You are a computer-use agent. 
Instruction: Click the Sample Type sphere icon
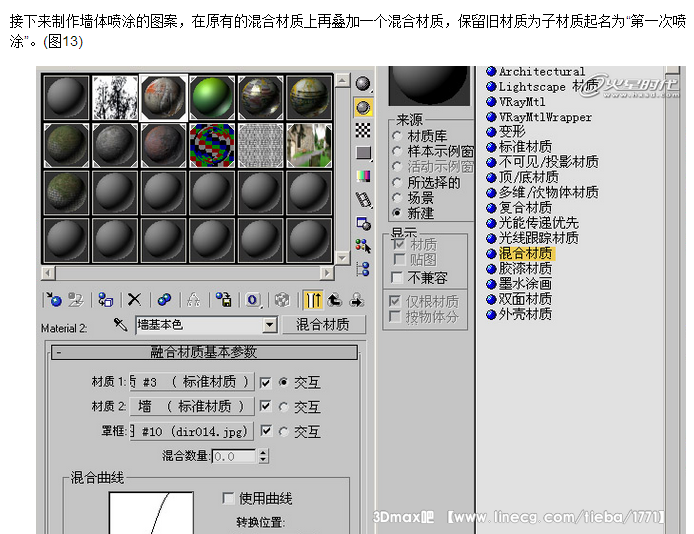pyautogui.click(x=363, y=84)
